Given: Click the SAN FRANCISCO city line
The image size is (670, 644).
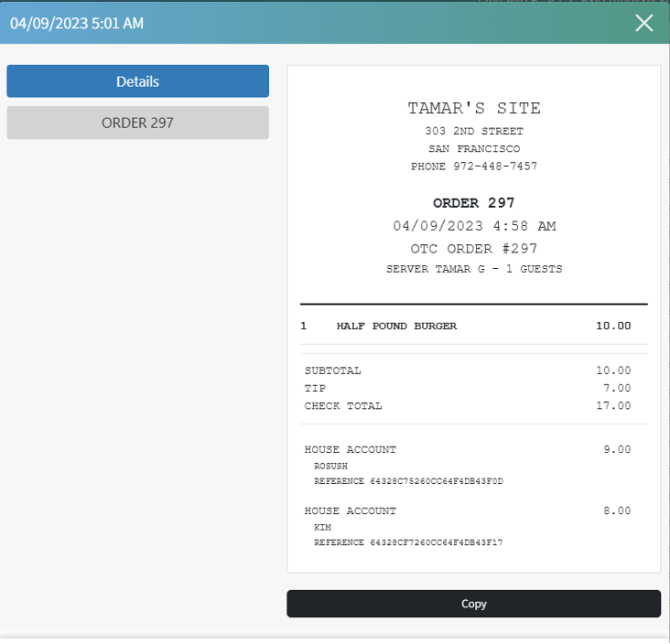Looking at the screenshot, I should 474,149.
